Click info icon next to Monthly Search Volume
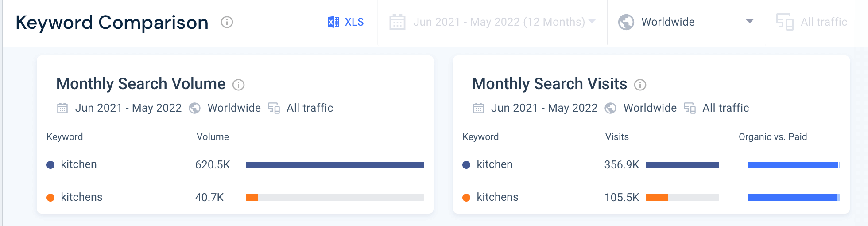The width and height of the screenshot is (868, 226). (238, 85)
